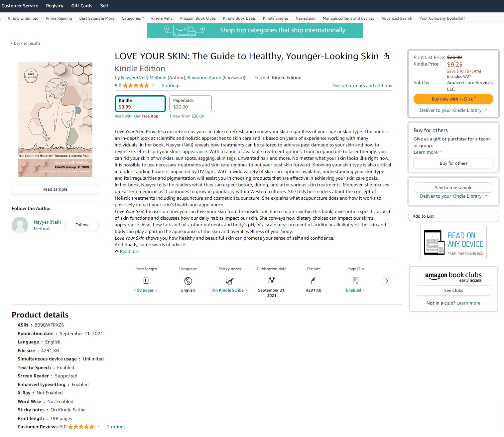Open Best Sellers & More
The width and height of the screenshot is (504, 437).
click(x=97, y=18)
